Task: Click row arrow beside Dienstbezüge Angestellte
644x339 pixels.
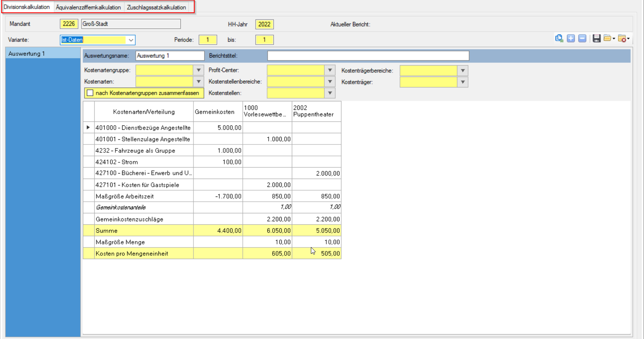Action: 88,128
